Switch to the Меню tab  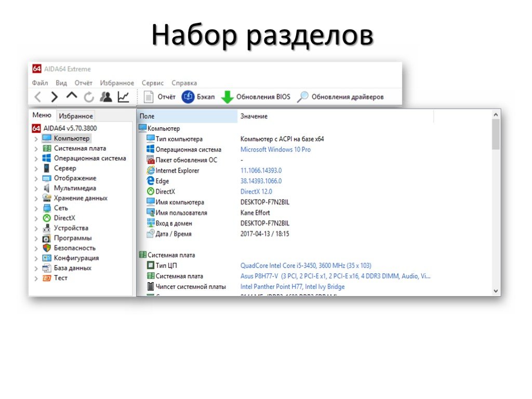(42, 115)
